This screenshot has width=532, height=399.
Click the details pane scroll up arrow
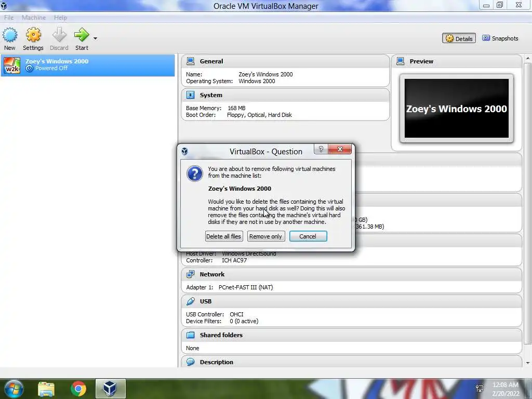coord(528,58)
